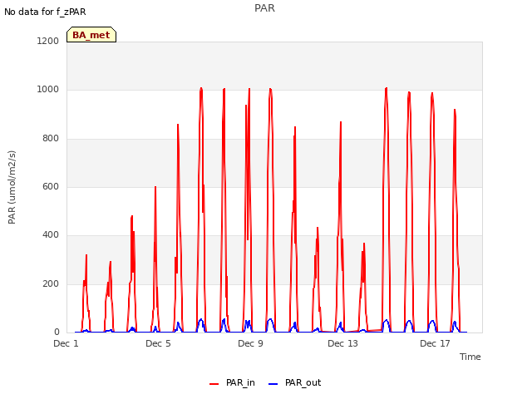Click the 200 y-axis tick label
Image resolution: width=532 pixels, height=399 pixels.
click(51, 283)
